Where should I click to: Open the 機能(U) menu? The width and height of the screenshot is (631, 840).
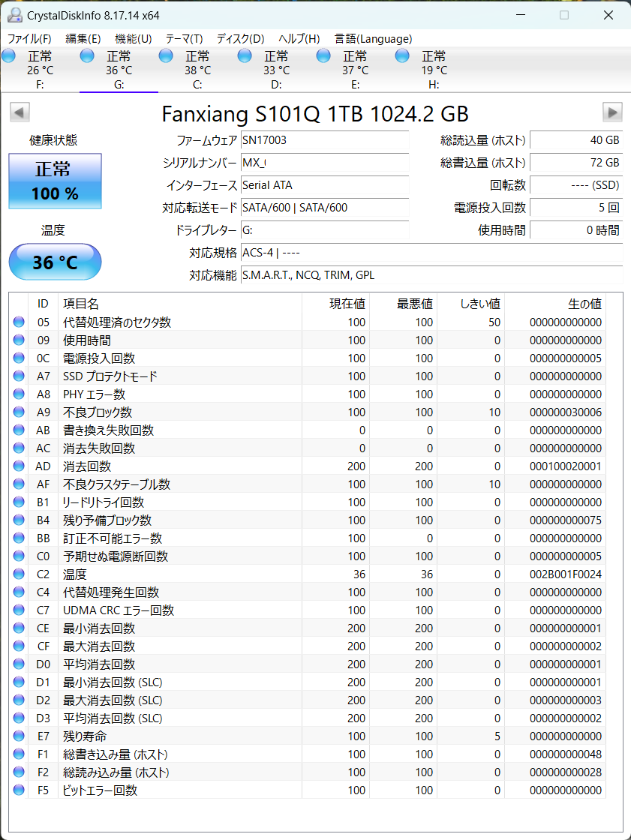[134, 38]
